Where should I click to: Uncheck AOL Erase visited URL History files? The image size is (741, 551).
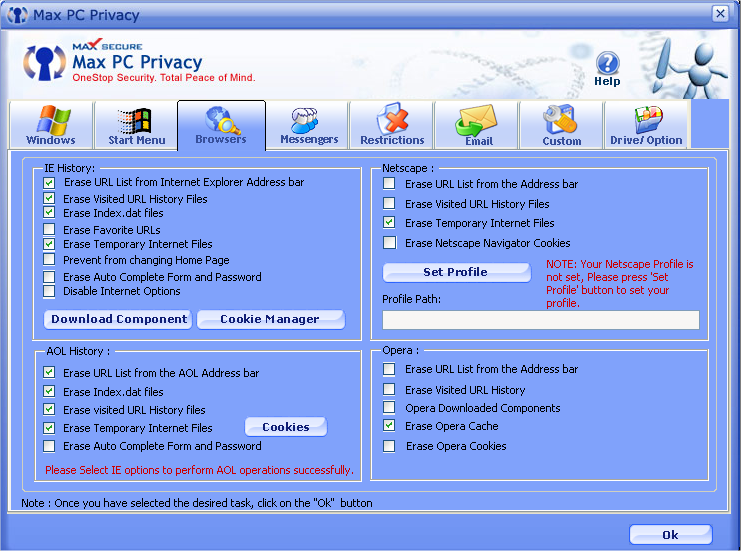[x=49, y=409]
